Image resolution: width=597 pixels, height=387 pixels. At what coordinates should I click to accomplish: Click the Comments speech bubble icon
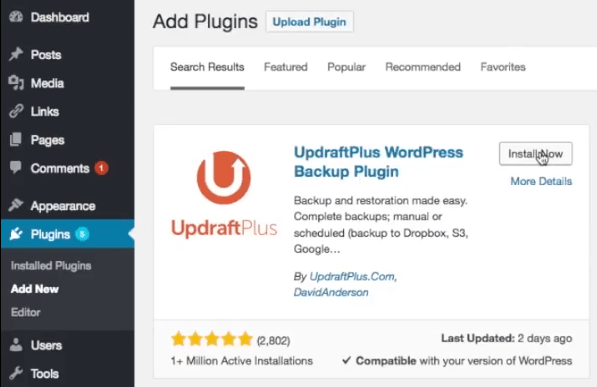16,168
